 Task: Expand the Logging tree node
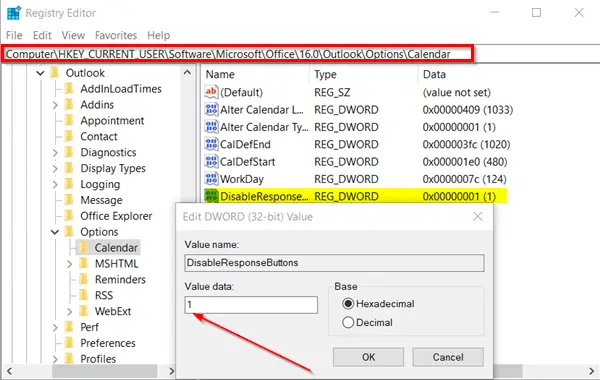point(55,184)
